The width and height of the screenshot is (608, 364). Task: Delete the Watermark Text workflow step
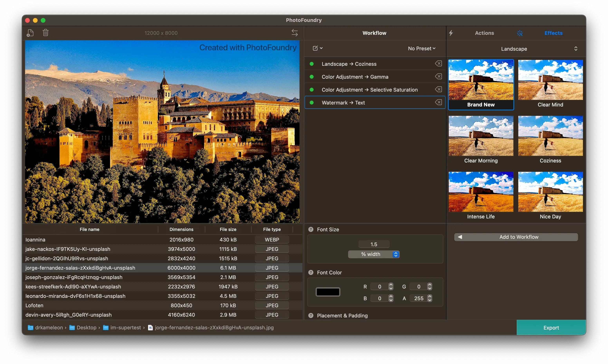[438, 102]
